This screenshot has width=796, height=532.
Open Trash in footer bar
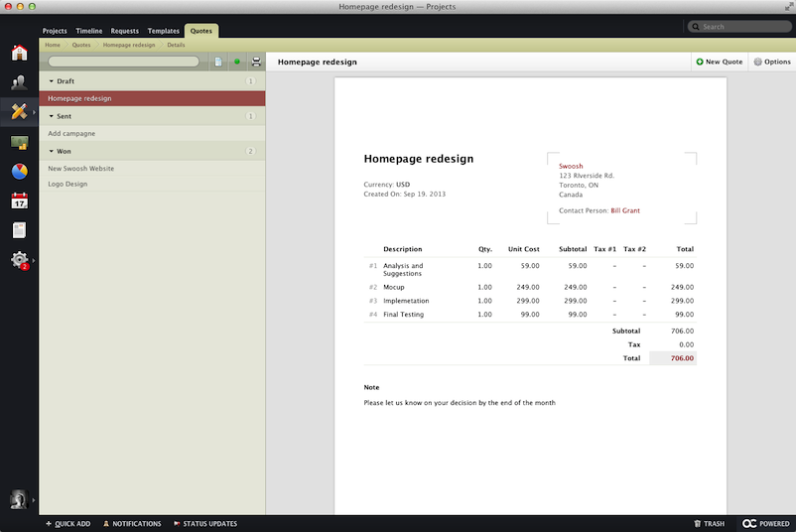tap(710, 523)
